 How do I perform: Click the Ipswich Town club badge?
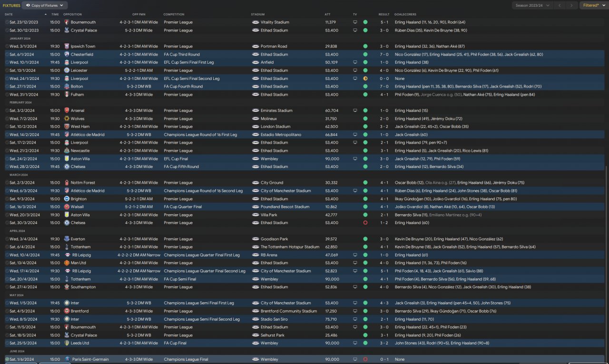tap(67, 47)
